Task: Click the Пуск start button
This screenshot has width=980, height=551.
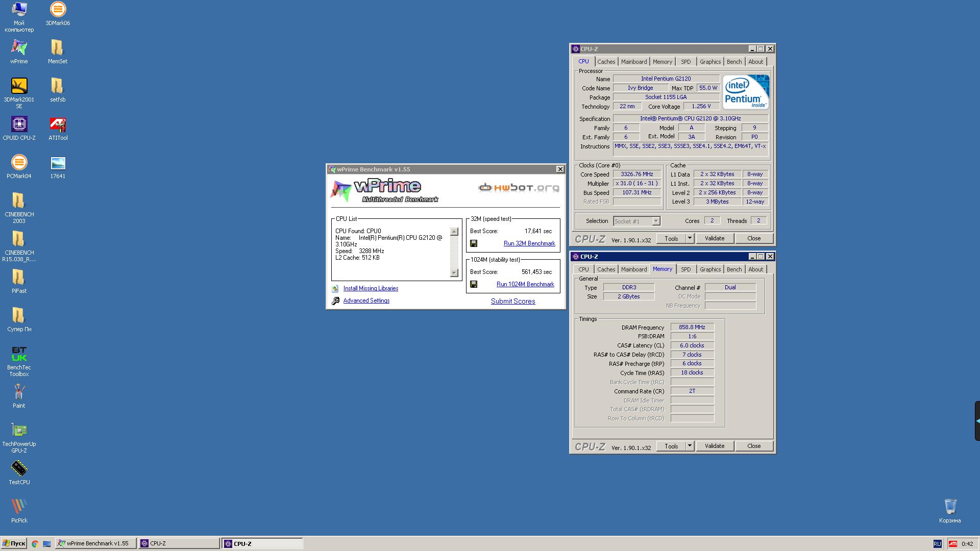Action: click(14, 544)
